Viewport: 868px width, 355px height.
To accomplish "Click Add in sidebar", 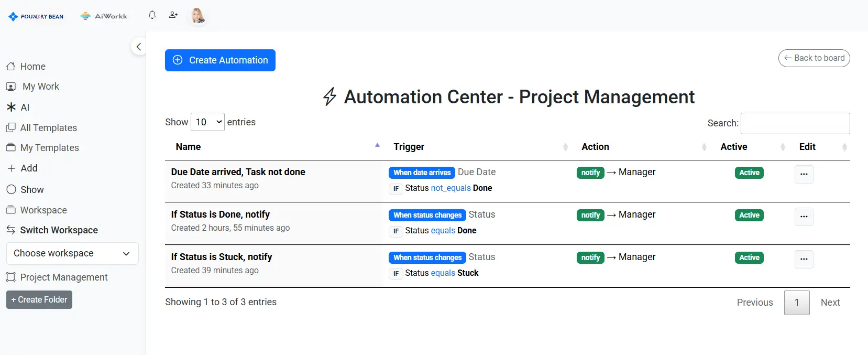I will (x=22, y=168).
